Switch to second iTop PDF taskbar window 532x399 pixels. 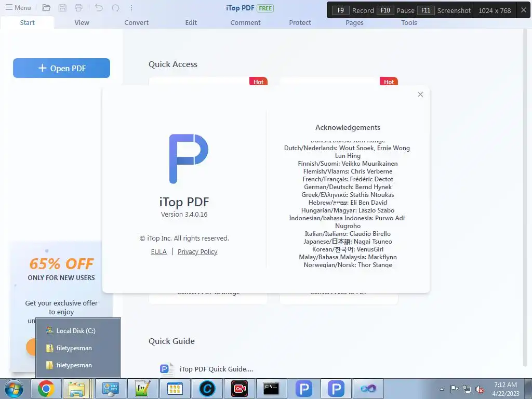pos(336,389)
